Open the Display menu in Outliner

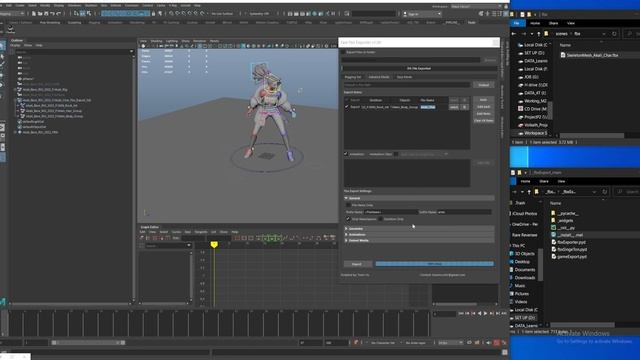point(15,45)
